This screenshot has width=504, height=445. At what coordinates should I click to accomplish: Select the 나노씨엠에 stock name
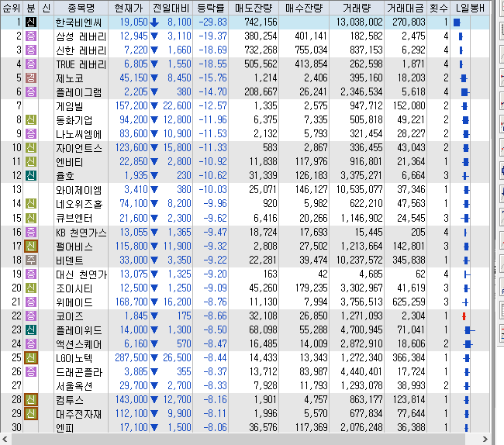[x=79, y=134]
